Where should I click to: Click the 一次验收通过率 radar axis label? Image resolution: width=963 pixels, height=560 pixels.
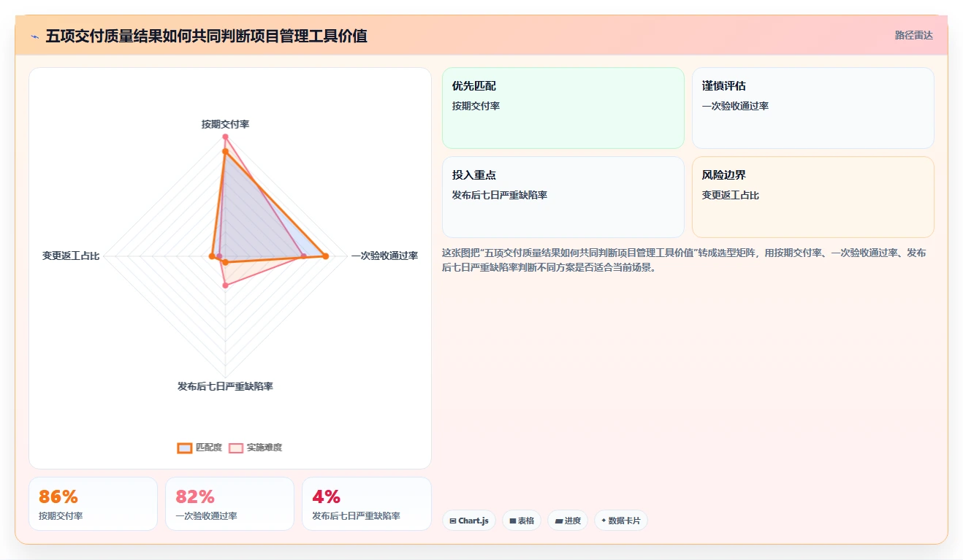(384, 256)
